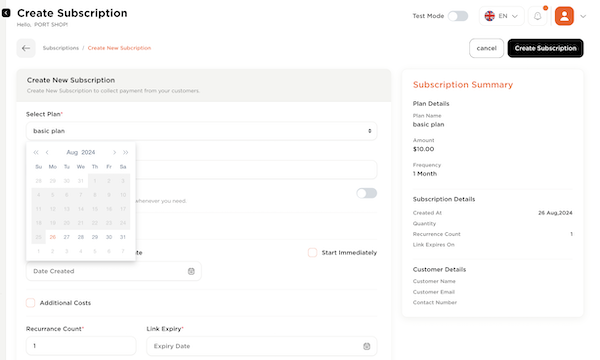600x360 pixels.
Task: Toggle Test Mode switch
Action: (458, 16)
